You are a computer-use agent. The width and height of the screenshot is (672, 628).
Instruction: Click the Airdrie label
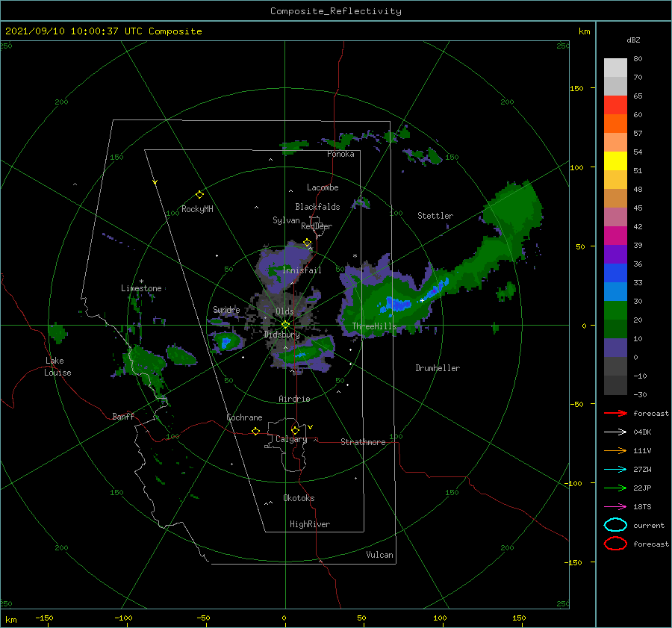click(x=294, y=399)
